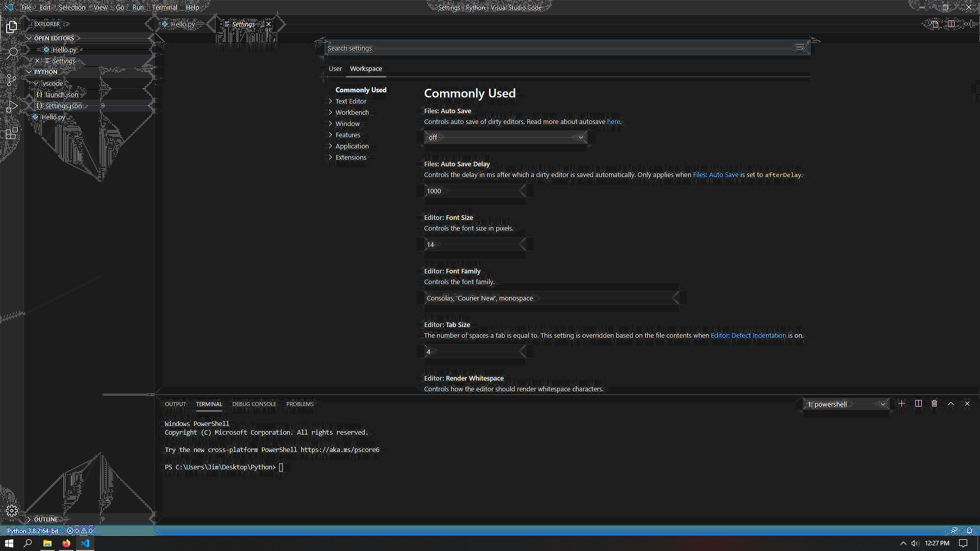Select the Python 3.8.2 64-bit interpreter
The height and width of the screenshot is (551, 980).
(33, 531)
